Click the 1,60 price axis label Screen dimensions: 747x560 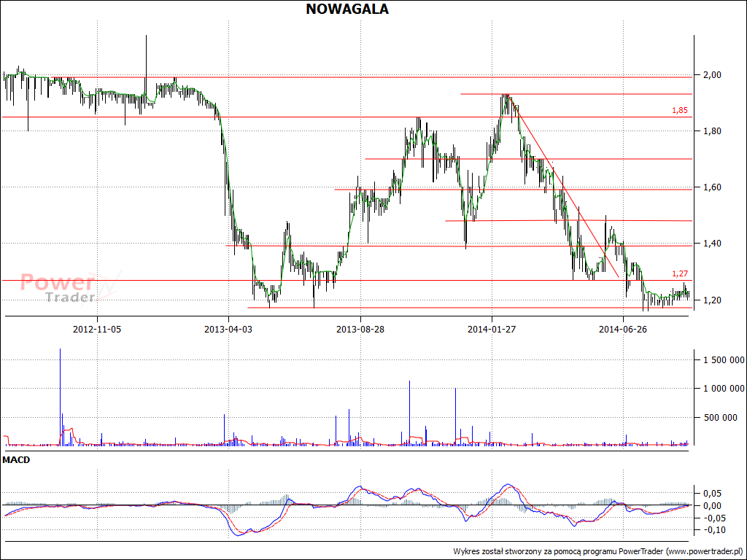(711, 187)
